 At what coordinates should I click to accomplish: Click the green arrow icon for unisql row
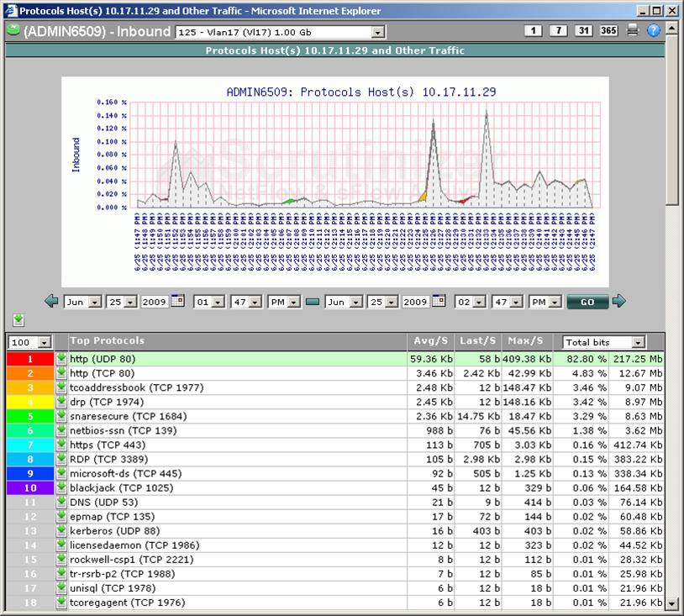pos(61,588)
